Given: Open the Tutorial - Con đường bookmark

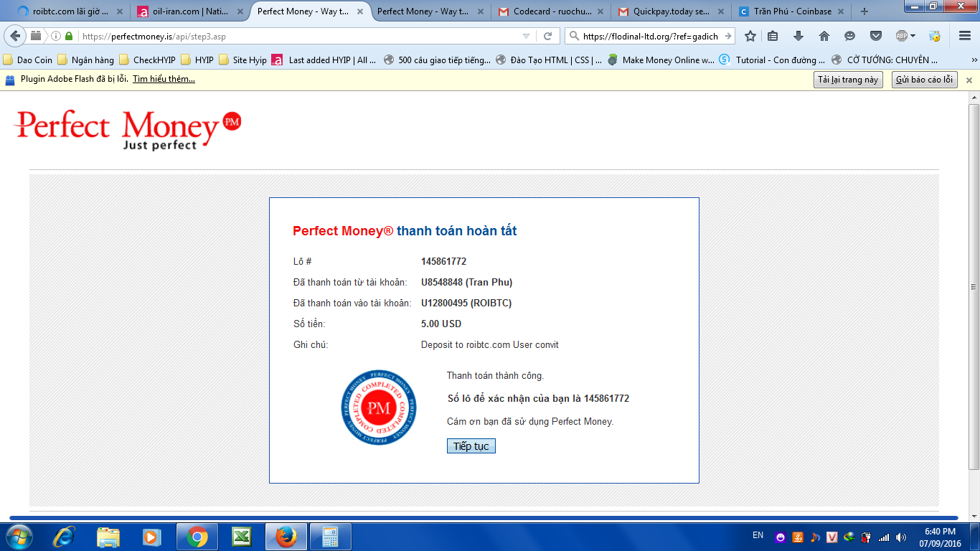Looking at the screenshot, I should click(772, 60).
